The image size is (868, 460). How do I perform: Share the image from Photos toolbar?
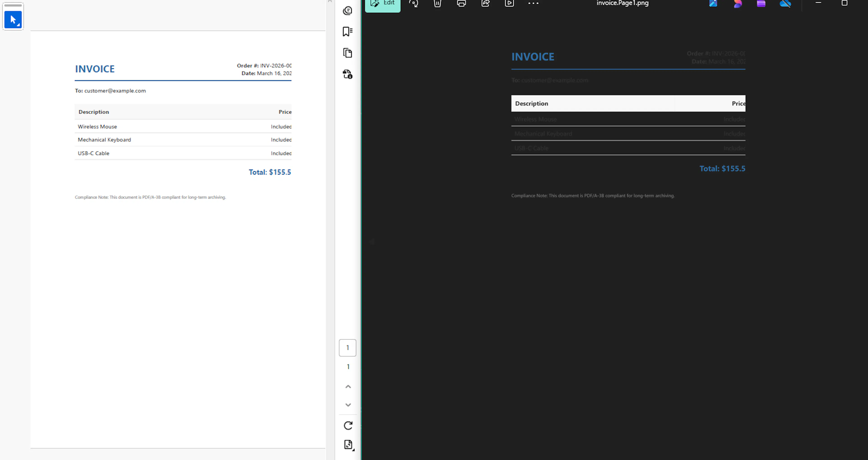pyautogui.click(x=486, y=3)
